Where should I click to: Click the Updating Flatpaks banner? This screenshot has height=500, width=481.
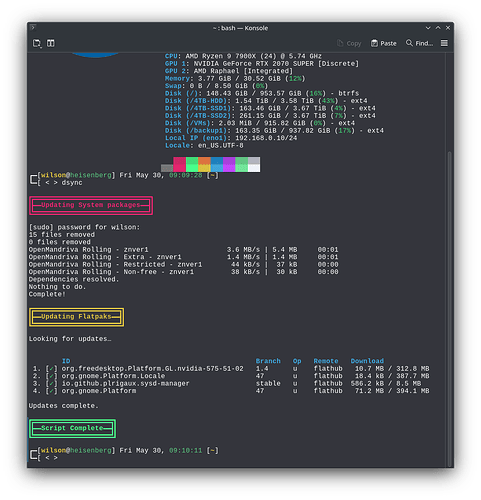tap(77, 317)
